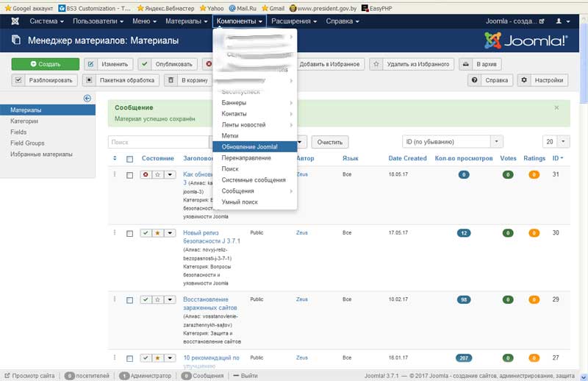Click the Опубликовать toolbar button
This screenshot has height=381, width=588.
[168, 64]
